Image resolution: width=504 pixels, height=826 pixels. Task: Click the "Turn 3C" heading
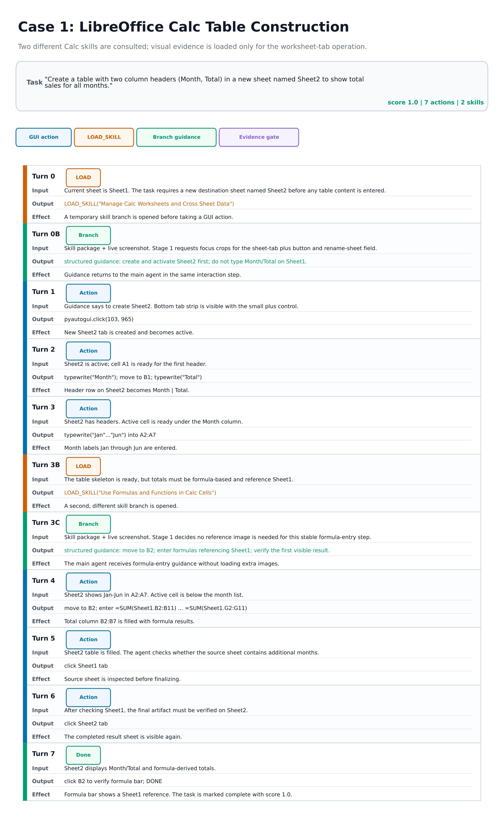[x=46, y=523]
